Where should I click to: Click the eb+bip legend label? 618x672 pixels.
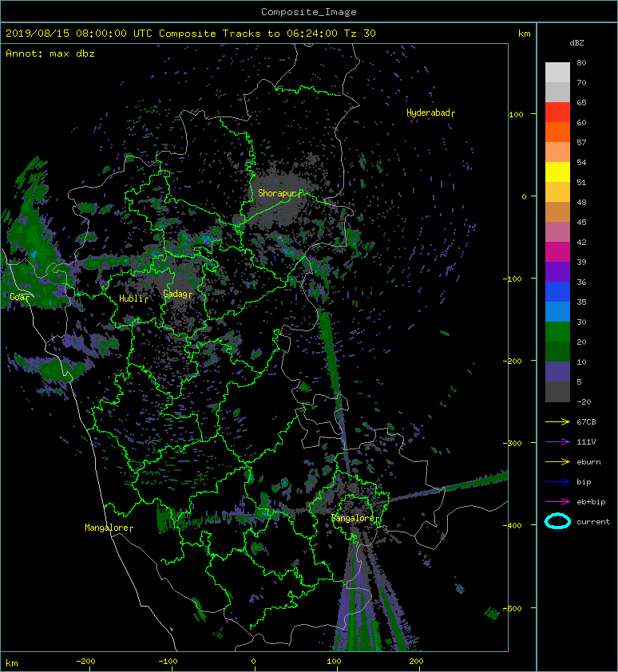pyautogui.click(x=591, y=502)
